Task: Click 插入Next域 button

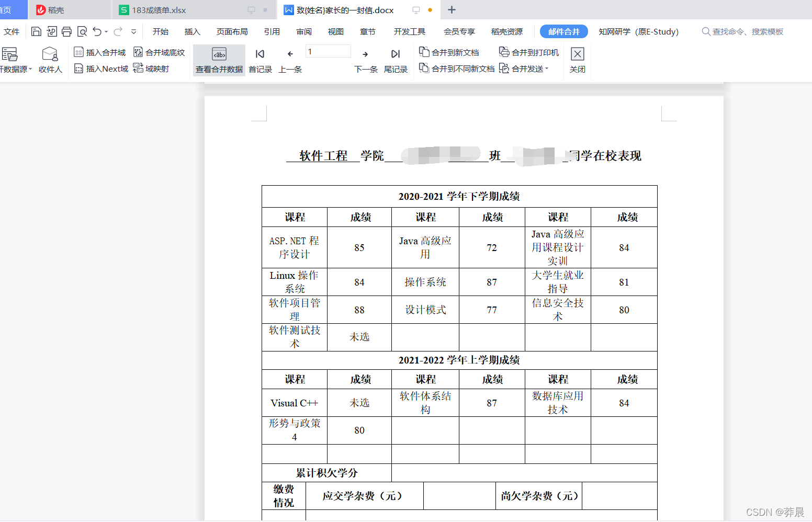Action: pyautogui.click(x=101, y=69)
